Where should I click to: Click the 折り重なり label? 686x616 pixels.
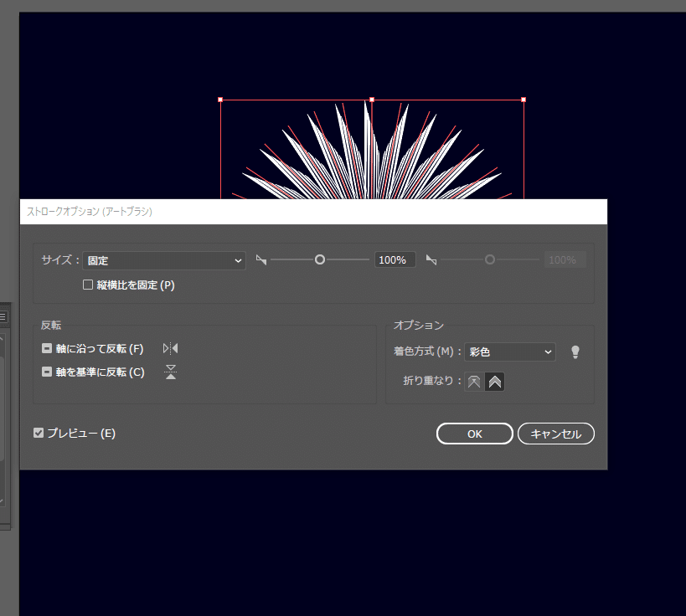click(x=428, y=381)
